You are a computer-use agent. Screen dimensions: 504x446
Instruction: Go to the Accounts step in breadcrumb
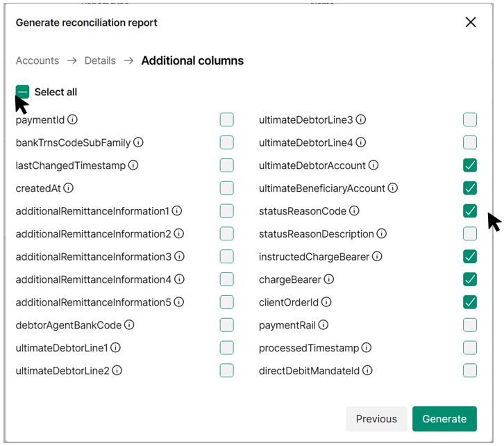(37, 60)
